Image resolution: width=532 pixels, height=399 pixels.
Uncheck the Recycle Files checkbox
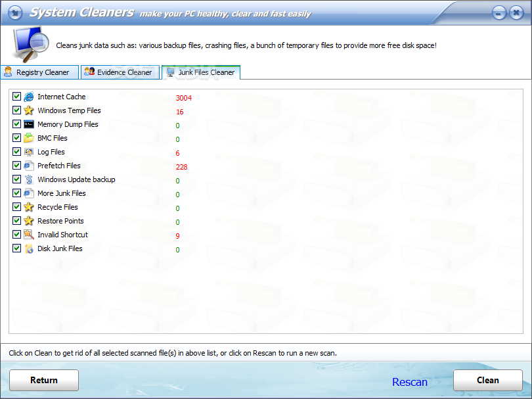click(16, 207)
